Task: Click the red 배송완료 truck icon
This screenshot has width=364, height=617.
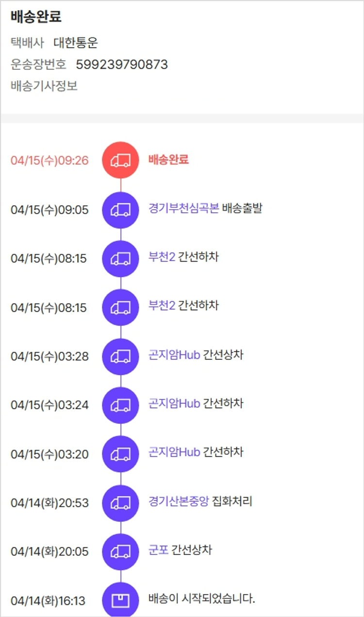Action: (x=120, y=160)
